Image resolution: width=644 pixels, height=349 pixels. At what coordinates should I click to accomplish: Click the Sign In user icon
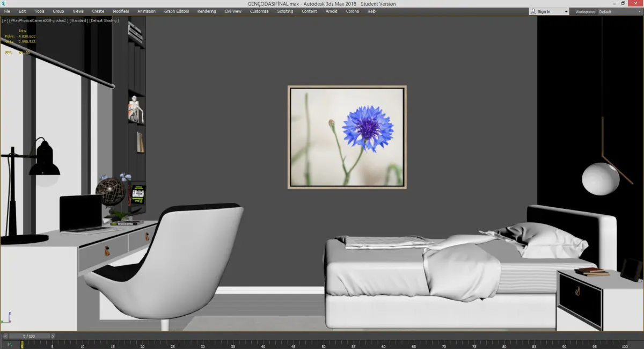point(533,11)
